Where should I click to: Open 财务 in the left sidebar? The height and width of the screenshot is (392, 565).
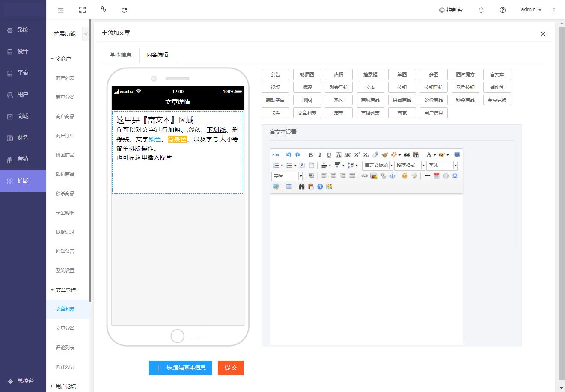tap(23, 137)
